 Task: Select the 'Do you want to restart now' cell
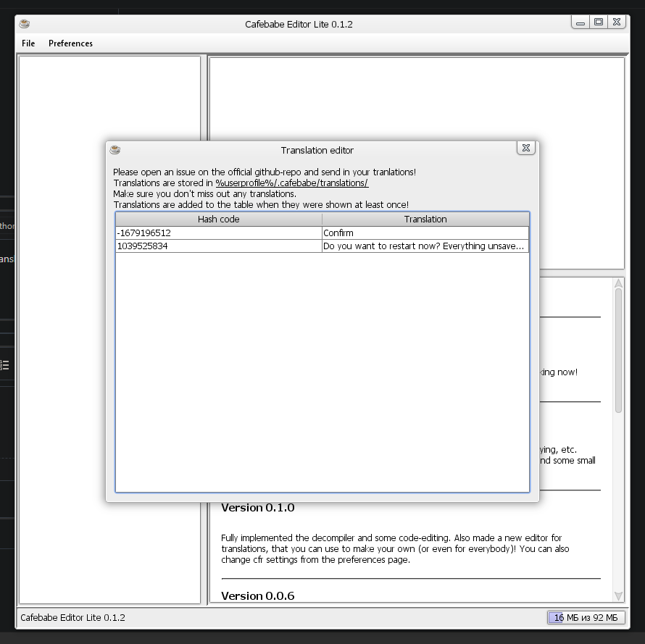click(425, 246)
